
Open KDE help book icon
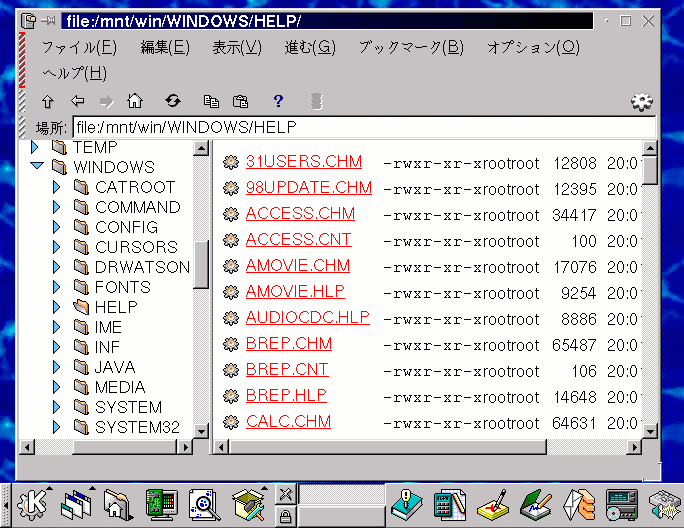[x=407, y=505]
